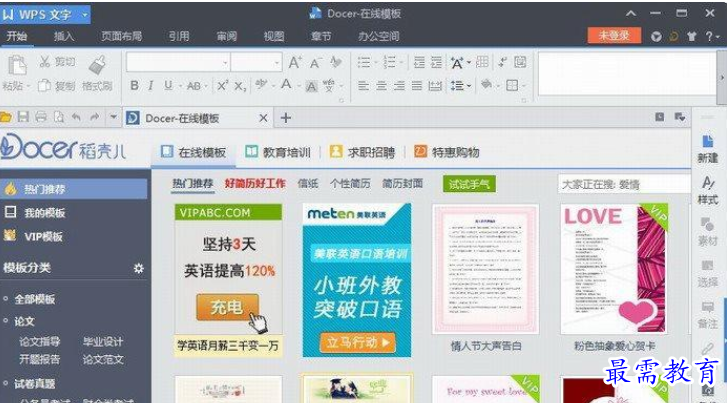Select 全部模板 category
This screenshot has height=403, width=727.
(35, 299)
